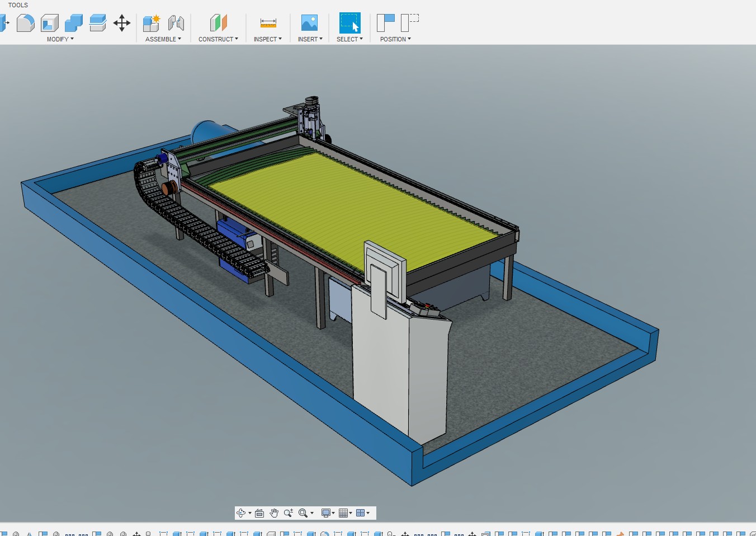Open the Display Settings dropdown arrow
756x536 pixels.
[333, 513]
